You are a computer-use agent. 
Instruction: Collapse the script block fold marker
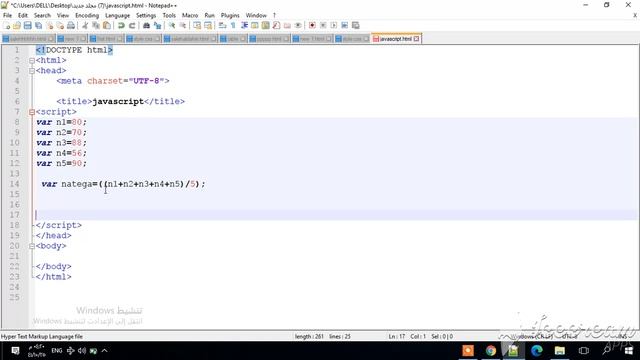point(32,112)
